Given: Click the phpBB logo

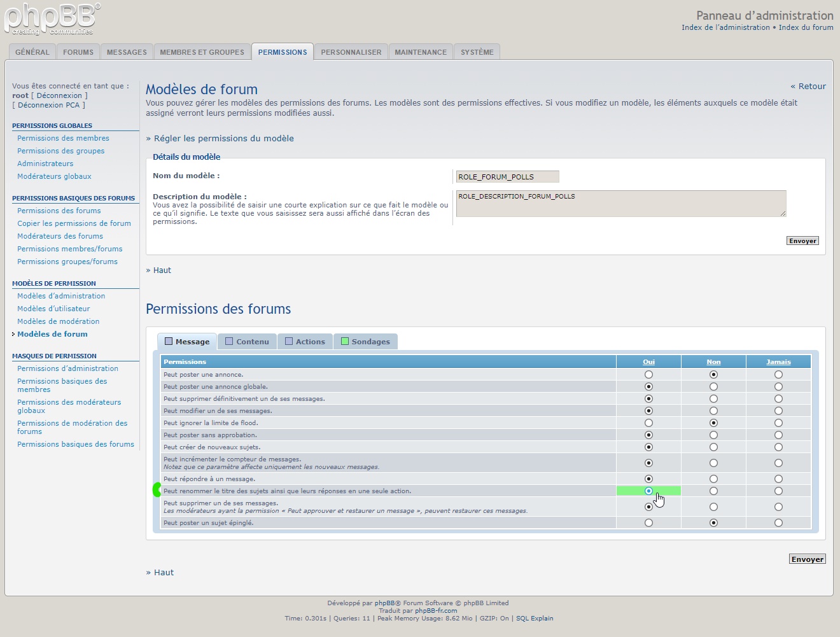Looking at the screenshot, I should [x=52, y=19].
